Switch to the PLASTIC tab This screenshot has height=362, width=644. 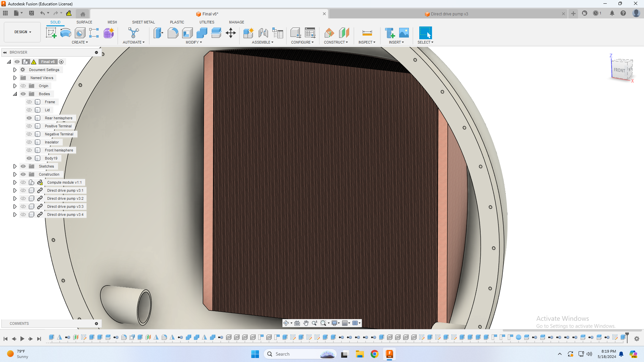[x=177, y=22]
